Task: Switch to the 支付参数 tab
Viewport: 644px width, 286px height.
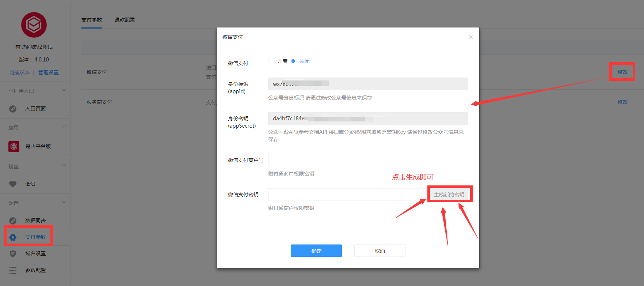Action: click(x=92, y=20)
